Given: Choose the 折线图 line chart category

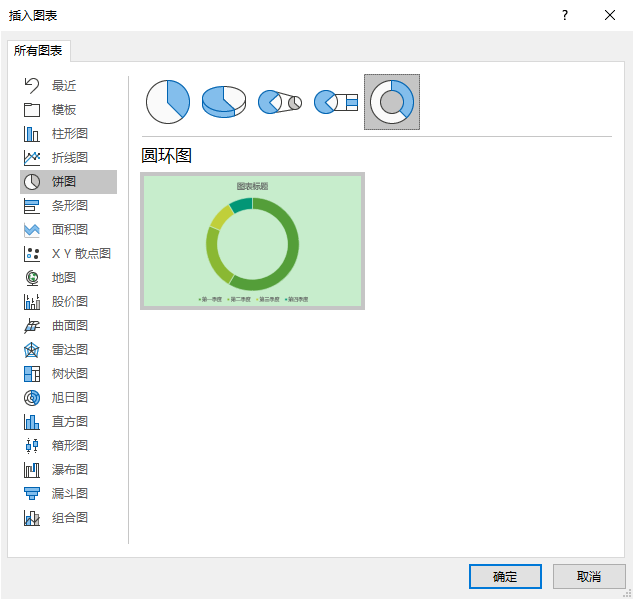Looking at the screenshot, I should pyautogui.click(x=69, y=158).
